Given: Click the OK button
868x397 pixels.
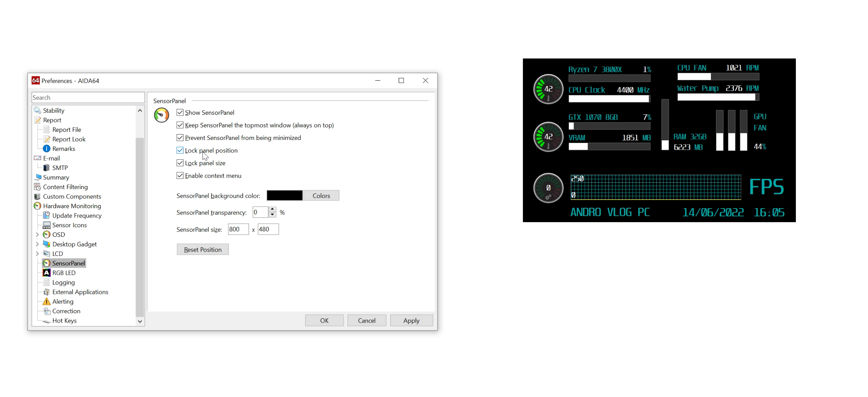Looking at the screenshot, I should (x=324, y=320).
